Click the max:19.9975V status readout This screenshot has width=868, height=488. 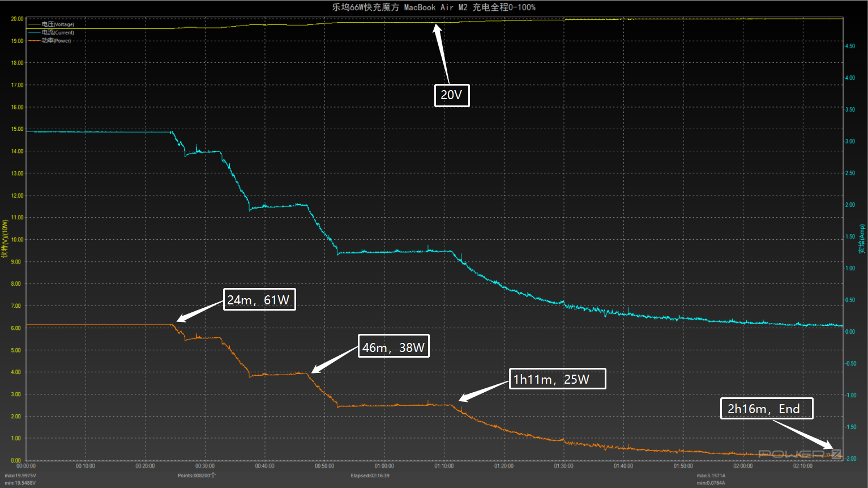pos(20,476)
